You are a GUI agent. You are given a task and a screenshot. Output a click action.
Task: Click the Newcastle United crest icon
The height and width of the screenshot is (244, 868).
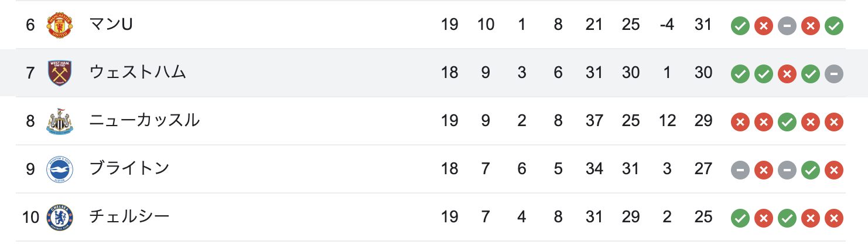(x=60, y=121)
